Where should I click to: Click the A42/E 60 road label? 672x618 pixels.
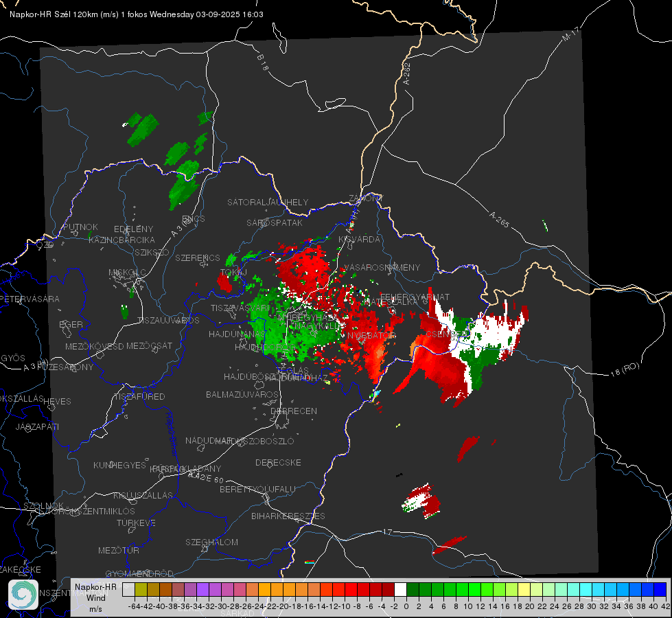[206, 477]
